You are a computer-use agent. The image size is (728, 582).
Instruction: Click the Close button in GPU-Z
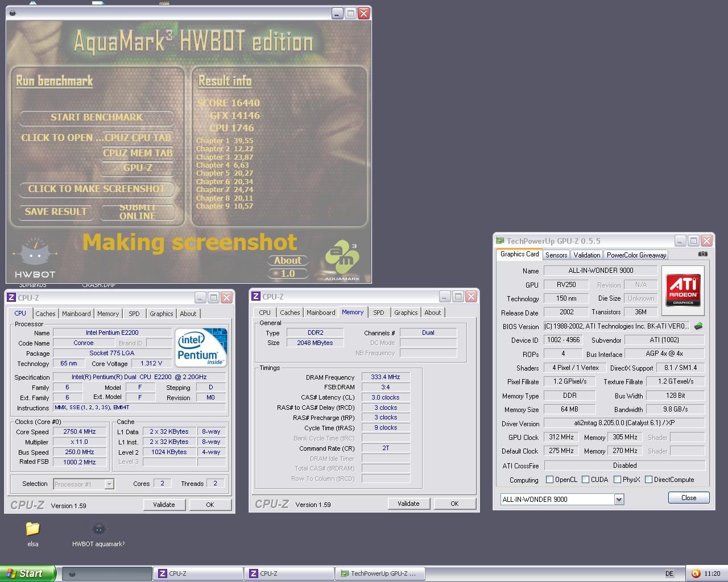tap(689, 498)
